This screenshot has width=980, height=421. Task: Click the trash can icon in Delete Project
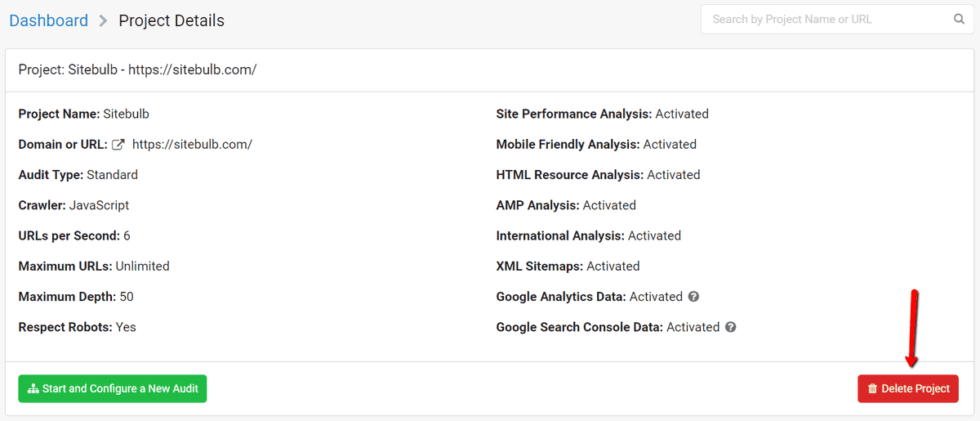tap(872, 389)
